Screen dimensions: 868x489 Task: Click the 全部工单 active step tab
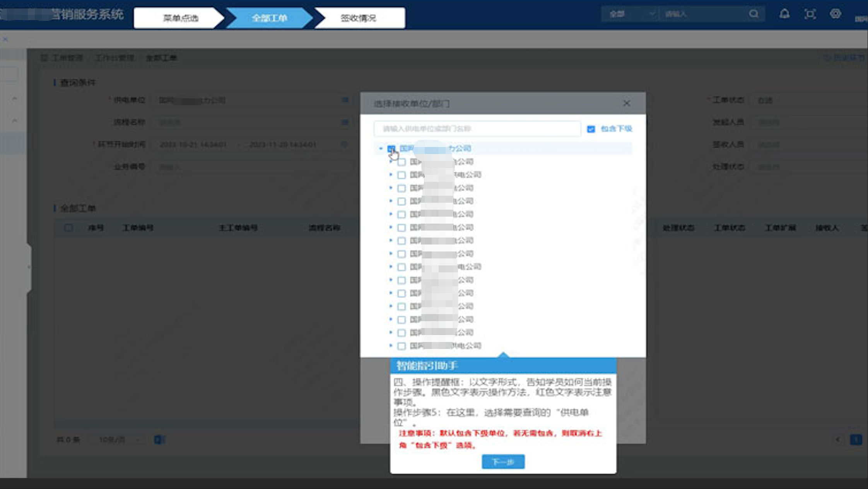[x=269, y=18]
